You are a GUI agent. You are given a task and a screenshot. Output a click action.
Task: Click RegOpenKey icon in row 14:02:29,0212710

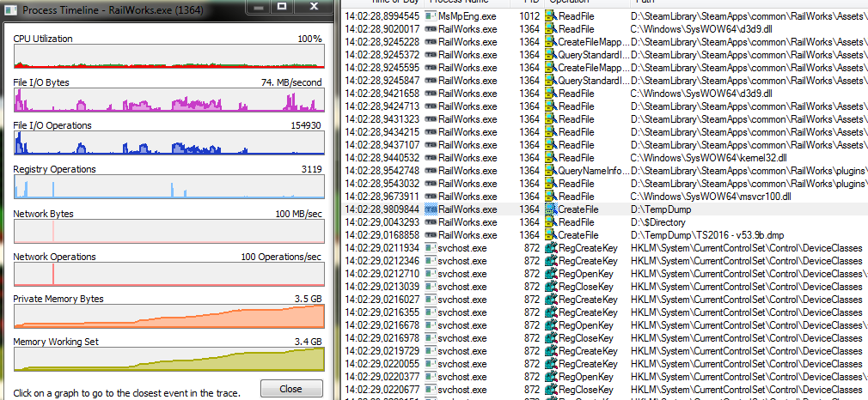(550, 274)
